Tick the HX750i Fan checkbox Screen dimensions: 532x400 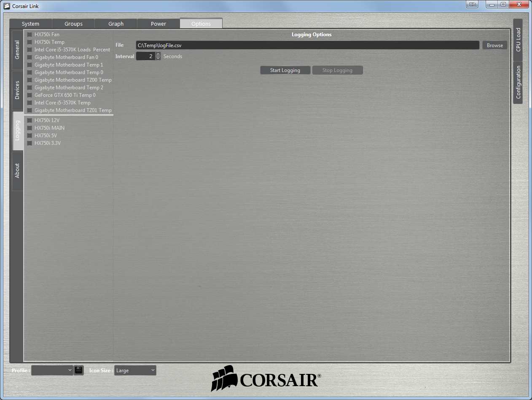click(30, 35)
